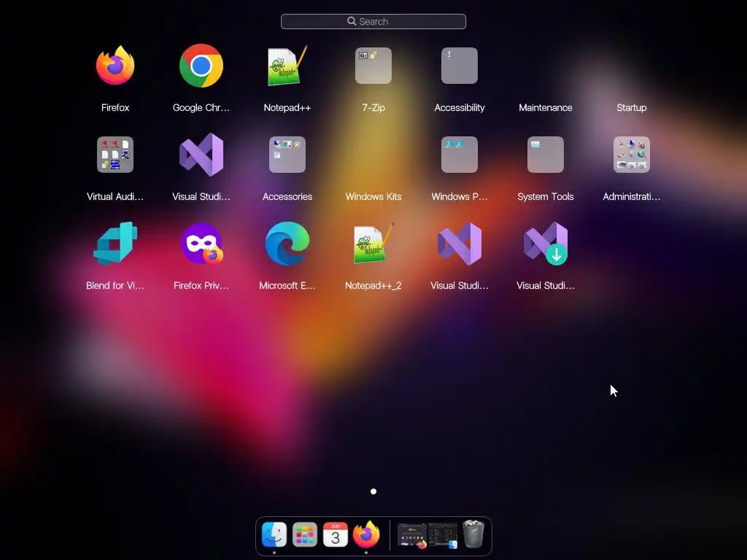The height and width of the screenshot is (560, 747).
Task: Click the Startup label
Action: pyautogui.click(x=632, y=108)
